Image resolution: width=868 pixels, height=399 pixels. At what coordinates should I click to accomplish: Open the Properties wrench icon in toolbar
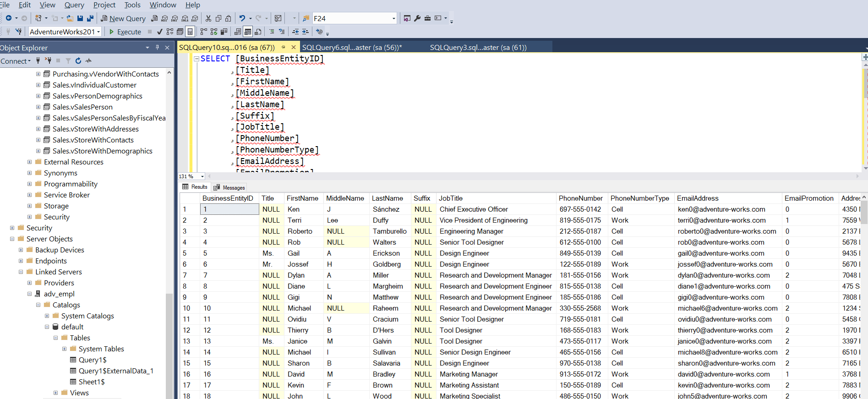pos(417,18)
